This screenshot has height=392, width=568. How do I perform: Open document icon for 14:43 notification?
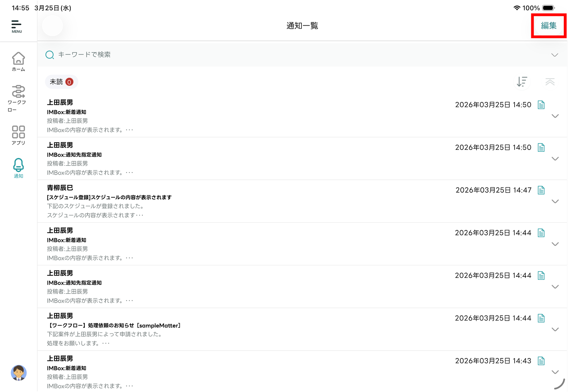(541, 361)
